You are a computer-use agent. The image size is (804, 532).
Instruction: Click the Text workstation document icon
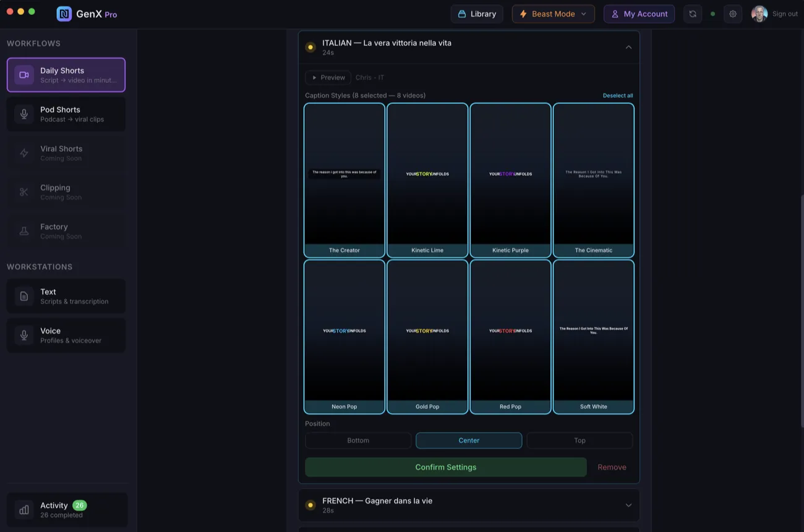[x=24, y=297]
